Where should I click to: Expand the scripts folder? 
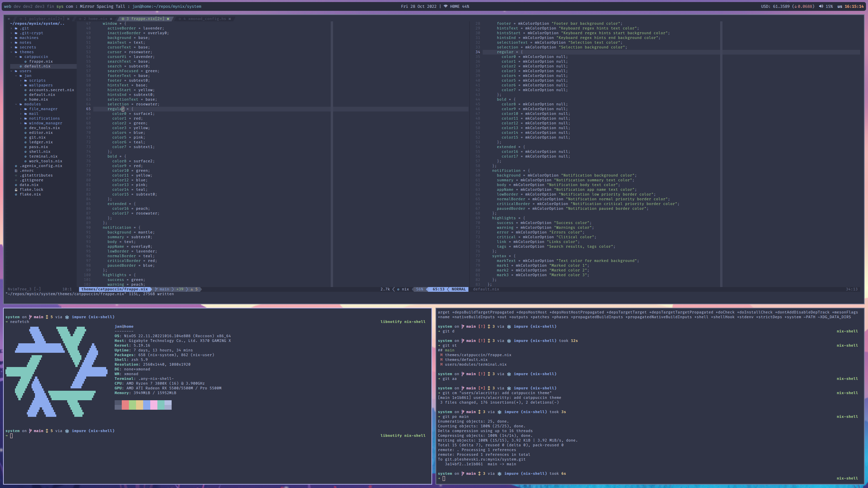point(21,81)
